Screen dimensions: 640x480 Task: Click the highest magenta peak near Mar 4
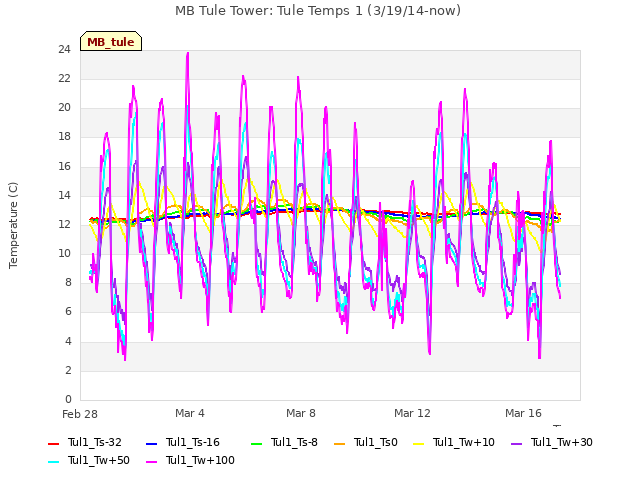[188, 53]
